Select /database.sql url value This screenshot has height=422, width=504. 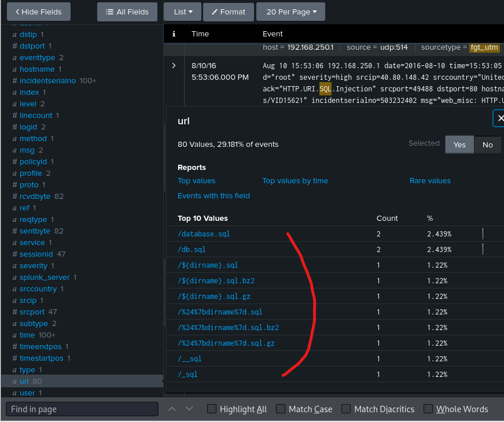click(204, 234)
